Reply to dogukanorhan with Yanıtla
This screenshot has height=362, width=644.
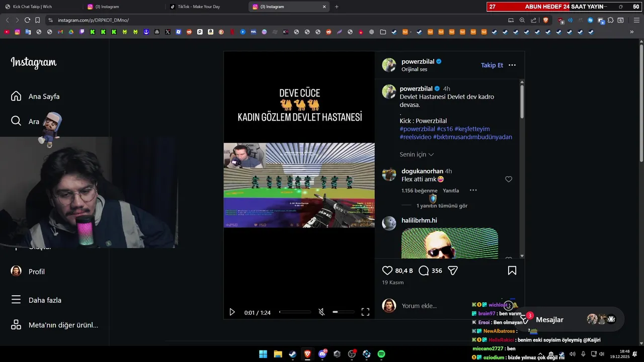[x=451, y=191]
